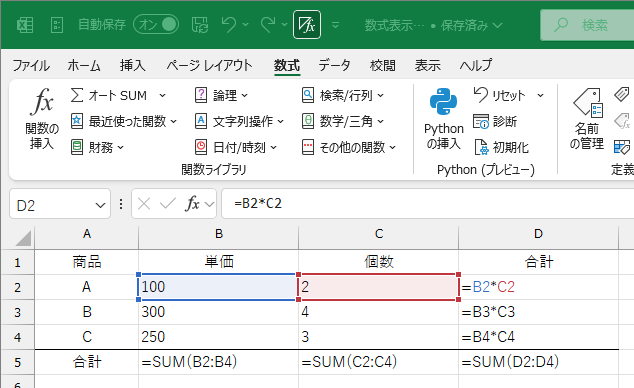
Task: Switch to the データ tab
Action: 334,65
